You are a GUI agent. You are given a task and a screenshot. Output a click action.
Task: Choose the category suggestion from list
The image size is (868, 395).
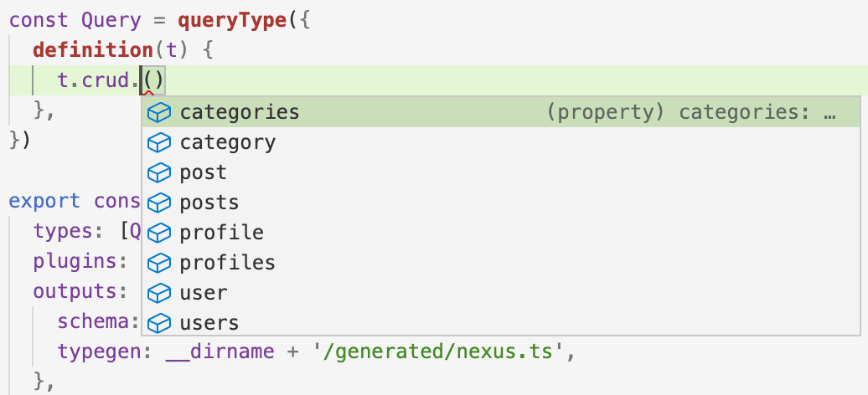click(x=228, y=142)
